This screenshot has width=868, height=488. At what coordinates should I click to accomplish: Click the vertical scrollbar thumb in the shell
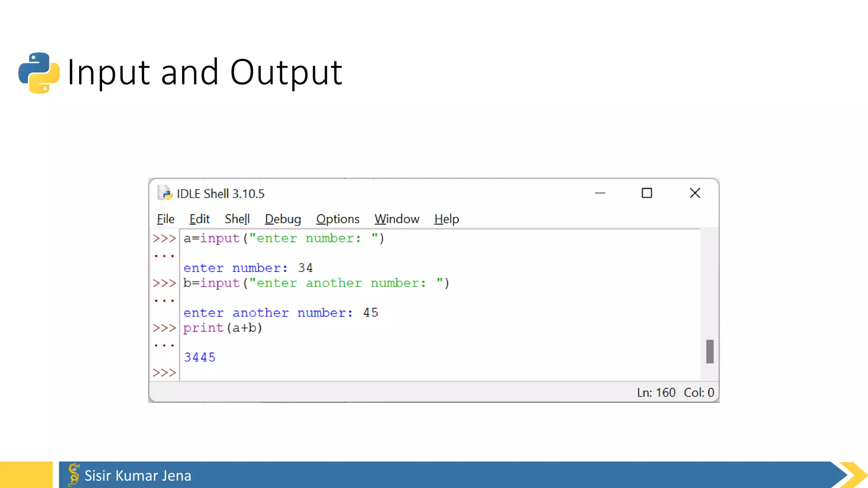[x=710, y=351]
